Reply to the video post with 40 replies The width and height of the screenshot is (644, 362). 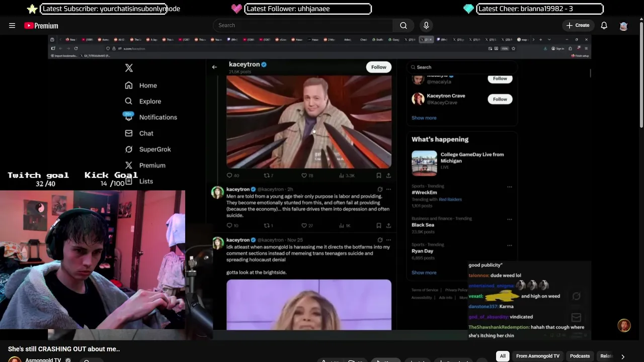point(232,175)
